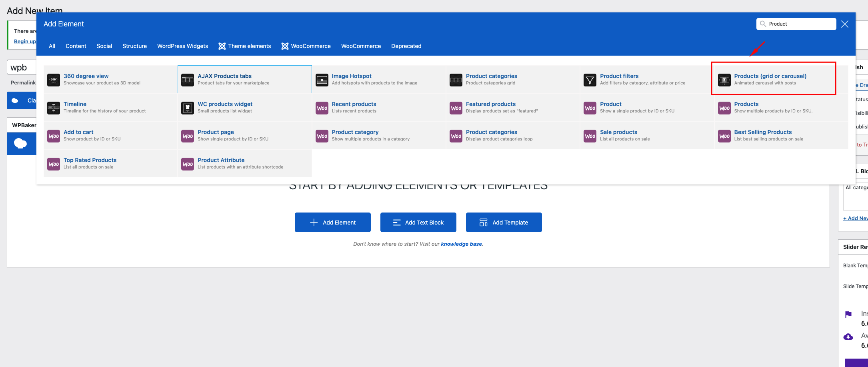The width and height of the screenshot is (868, 367).
Task: Open the knowledge base link
Action: tap(461, 244)
